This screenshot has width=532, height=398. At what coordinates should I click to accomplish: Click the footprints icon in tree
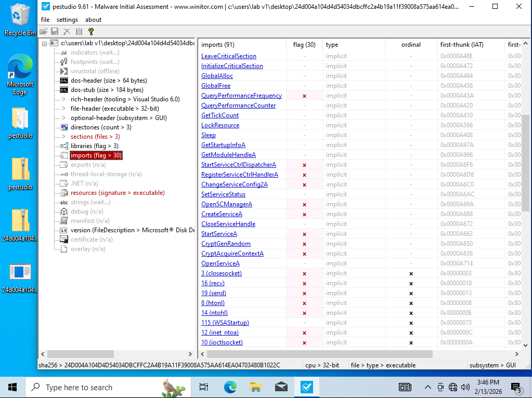pos(64,62)
